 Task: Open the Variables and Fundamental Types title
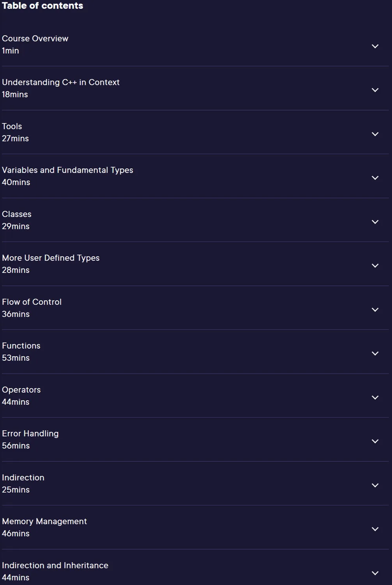click(x=67, y=170)
